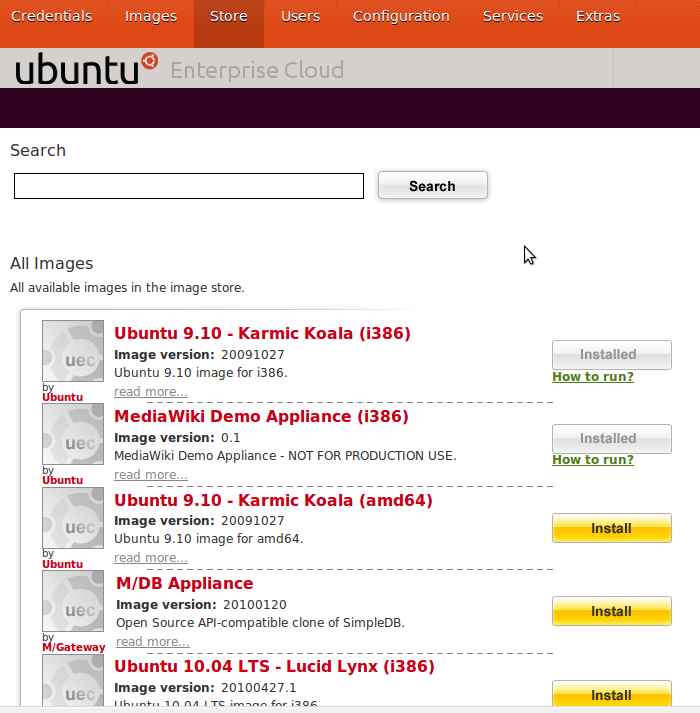The width and height of the screenshot is (700, 713).
Task: Install Ubuntu 9.10 Karmic Koala (amd64)
Action: (x=612, y=528)
